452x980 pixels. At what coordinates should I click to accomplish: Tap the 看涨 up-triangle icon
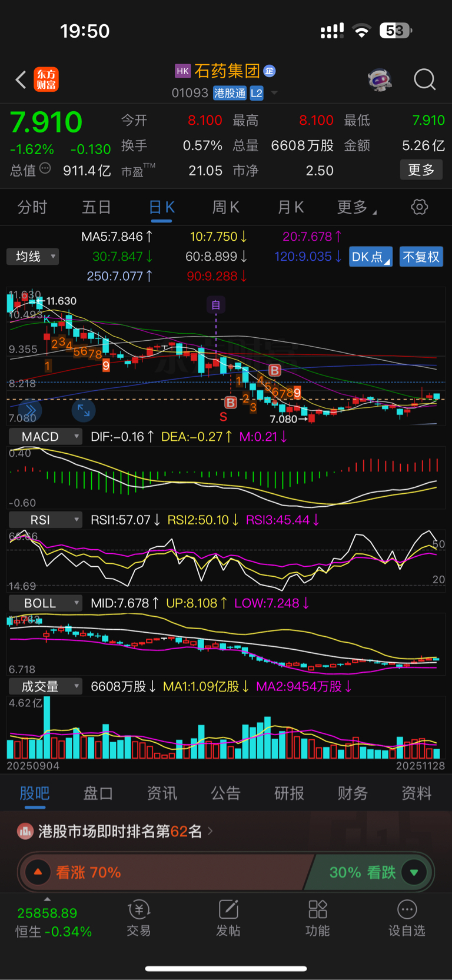[38, 872]
